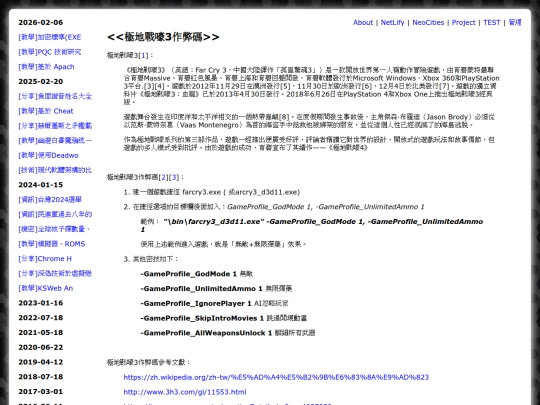Click footnote [2] beside 極地戰壕3作弊碼

click(x=164, y=177)
